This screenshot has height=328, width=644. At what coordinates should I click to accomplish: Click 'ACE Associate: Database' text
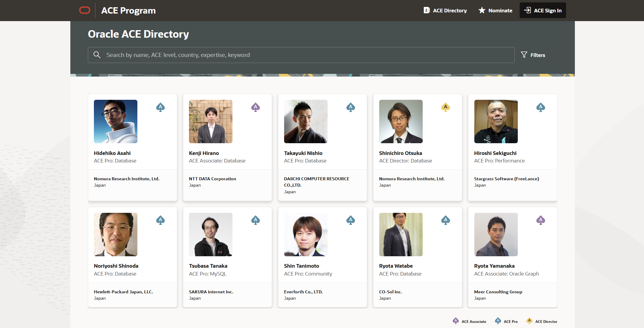click(x=217, y=161)
